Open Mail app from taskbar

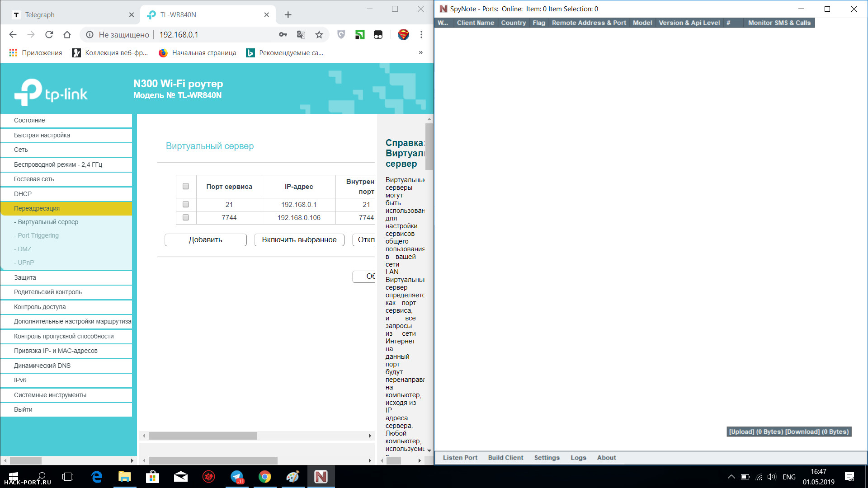pyautogui.click(x=180, y=477)
